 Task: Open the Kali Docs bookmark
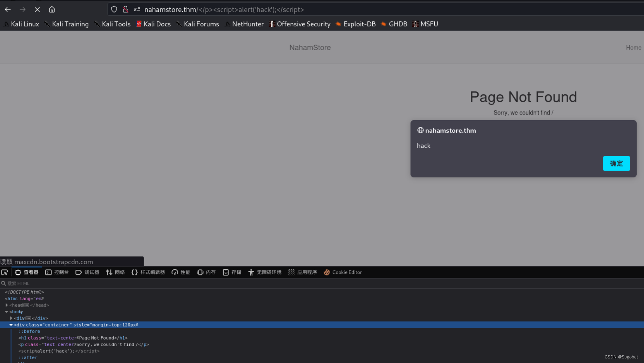point(154,24)
